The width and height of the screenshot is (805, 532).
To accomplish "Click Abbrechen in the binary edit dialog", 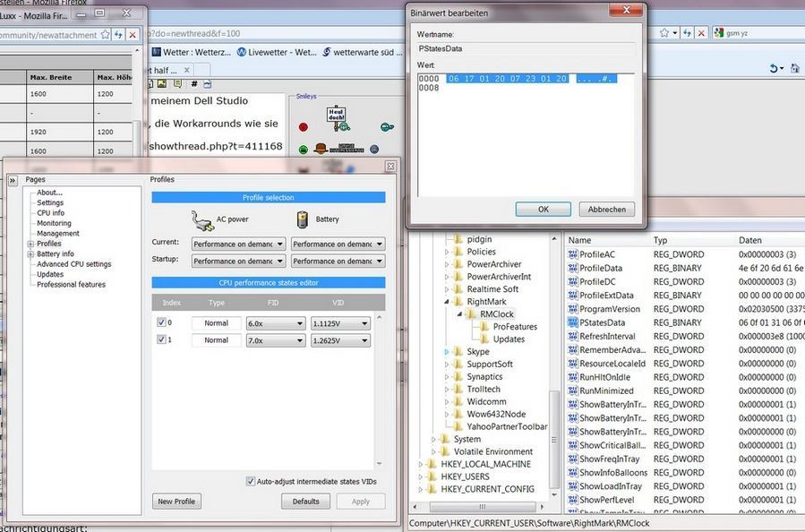I will coord(607,209).
